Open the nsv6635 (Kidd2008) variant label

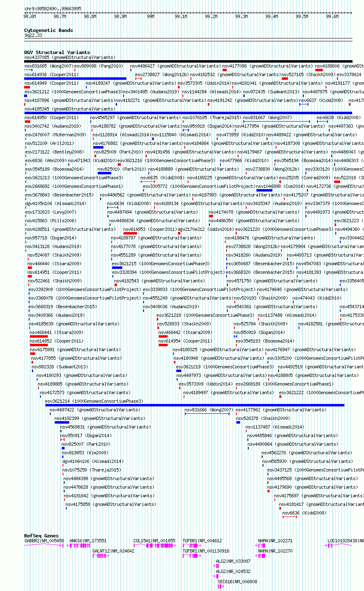[163, 178]
